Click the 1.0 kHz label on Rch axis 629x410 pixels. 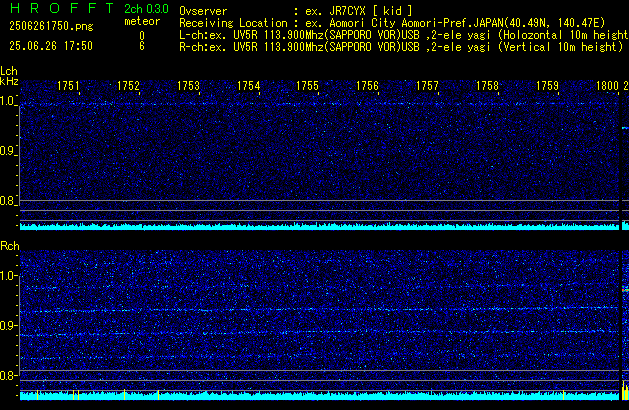[x=7, y=276]
